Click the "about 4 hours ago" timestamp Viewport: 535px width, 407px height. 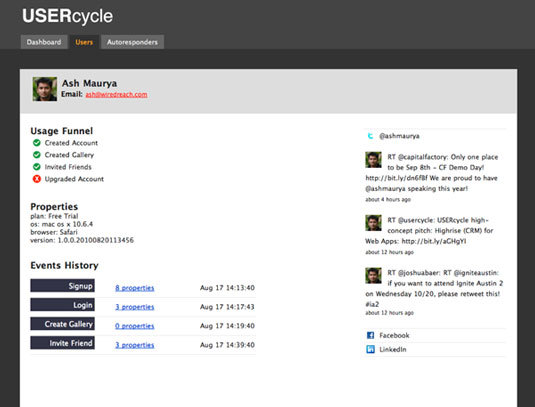coord(388,199)
